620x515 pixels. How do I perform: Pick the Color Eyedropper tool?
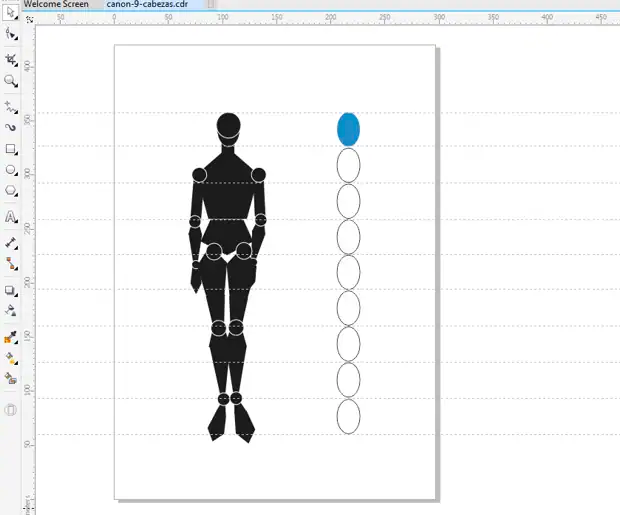point(11,337)
